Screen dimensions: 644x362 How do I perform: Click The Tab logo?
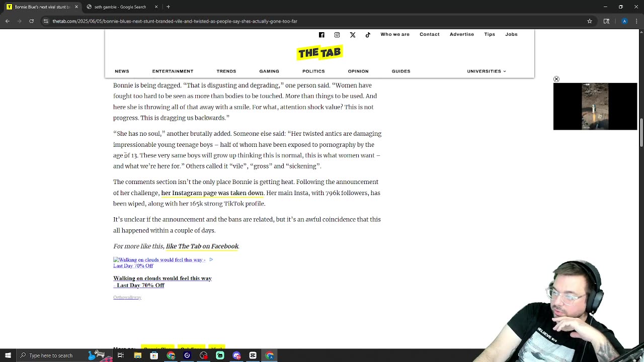coord(319,52)
